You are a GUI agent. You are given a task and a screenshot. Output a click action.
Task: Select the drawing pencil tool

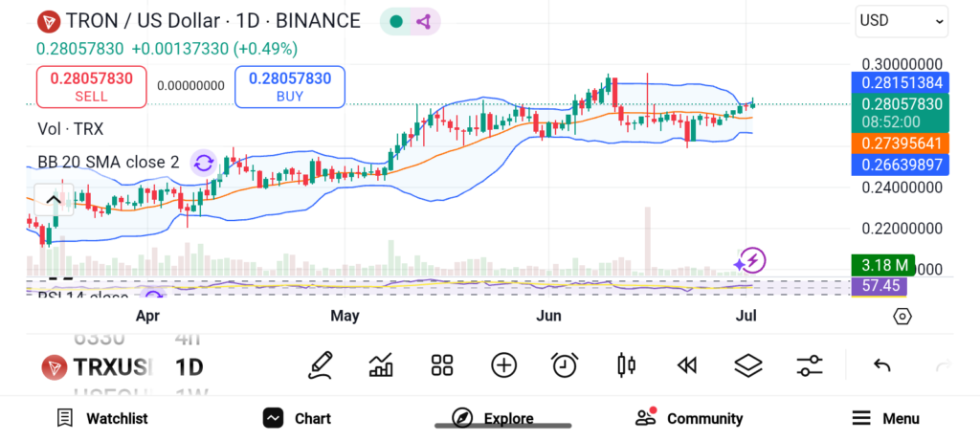320,365
